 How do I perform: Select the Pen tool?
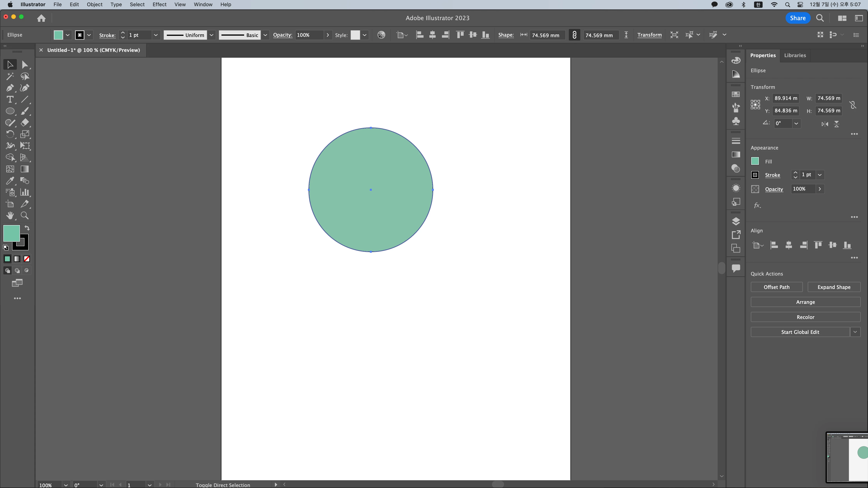(x=10, y=88)
